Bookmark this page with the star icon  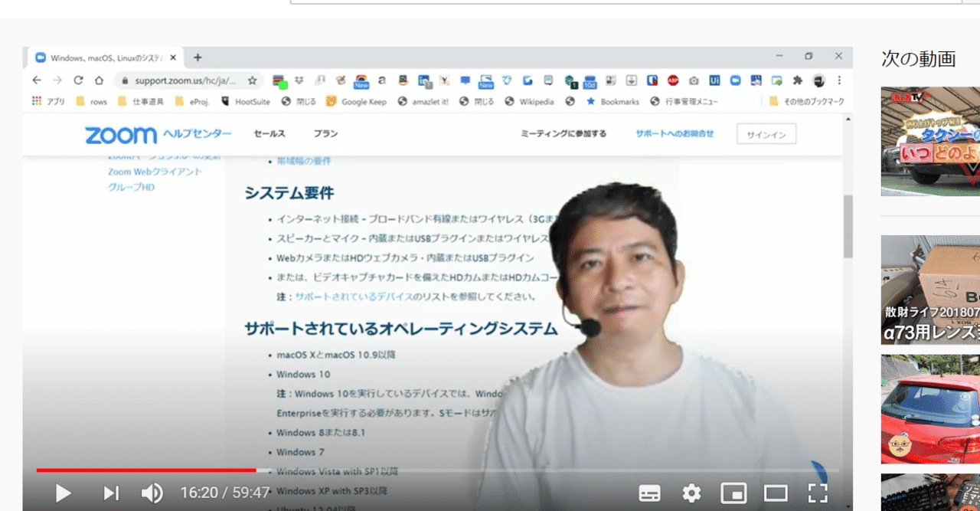252,80
